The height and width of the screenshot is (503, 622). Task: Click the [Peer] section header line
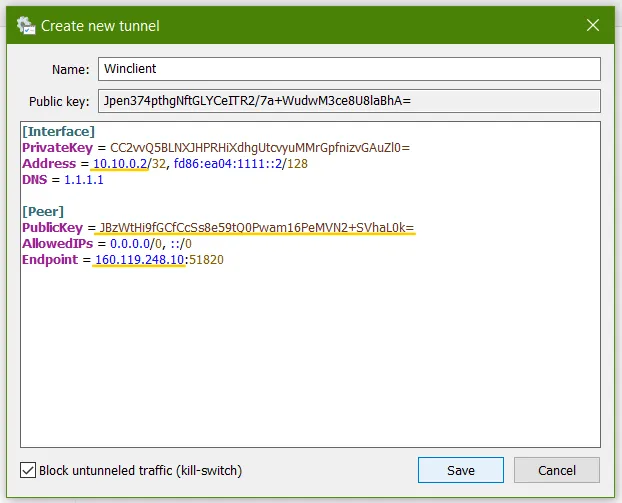point(43,211)
